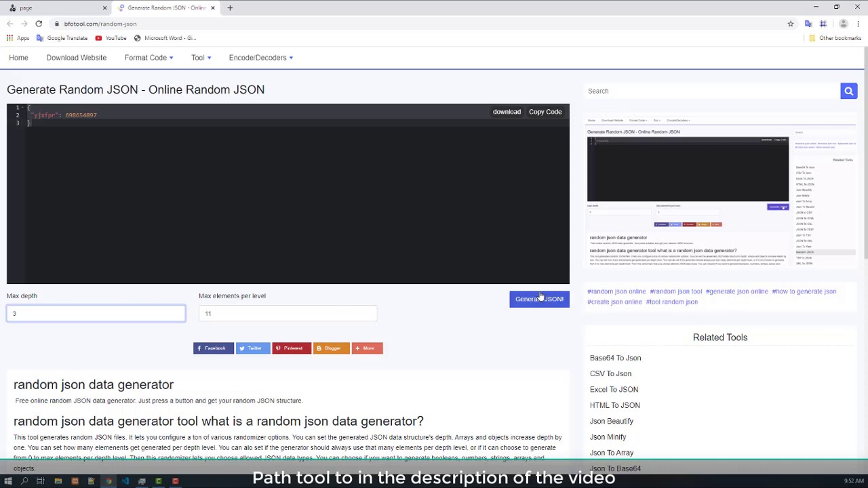
Task: Switch to Visual Studio Code on taskbar
Action: click(125, 481)
